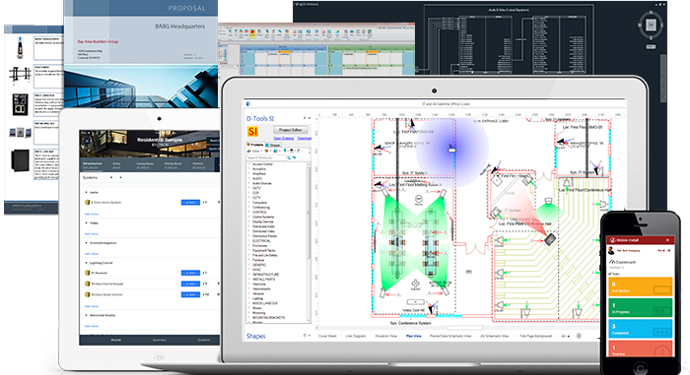Click Add Items under Video section
This screenshot has height=375, width=690.
point(92,234)
